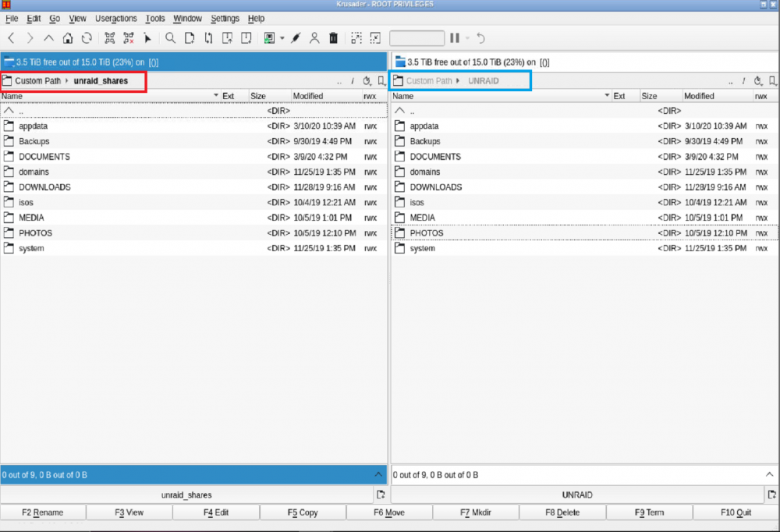Select appdata folder in left panel

(194, 126)
